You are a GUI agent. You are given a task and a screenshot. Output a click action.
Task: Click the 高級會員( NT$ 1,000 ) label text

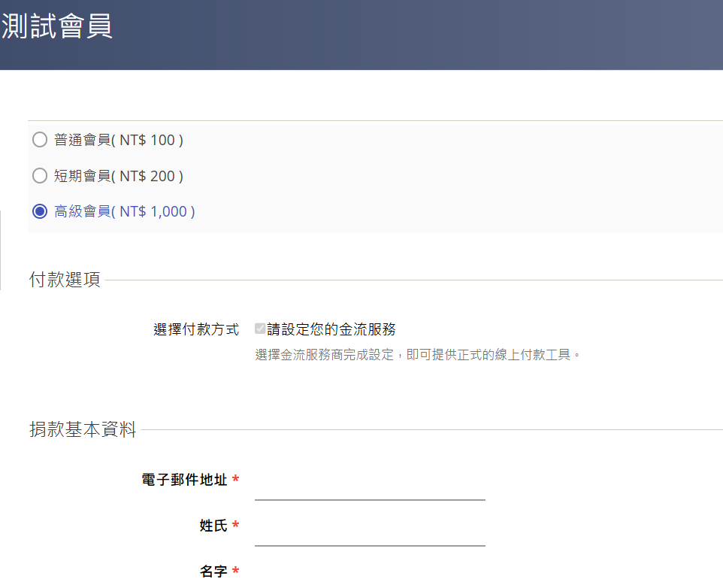125,211
